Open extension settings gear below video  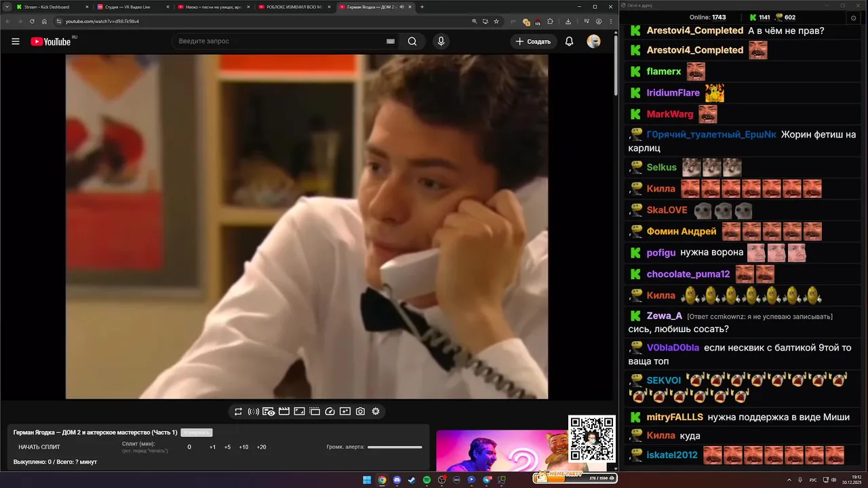coord(376,411)
